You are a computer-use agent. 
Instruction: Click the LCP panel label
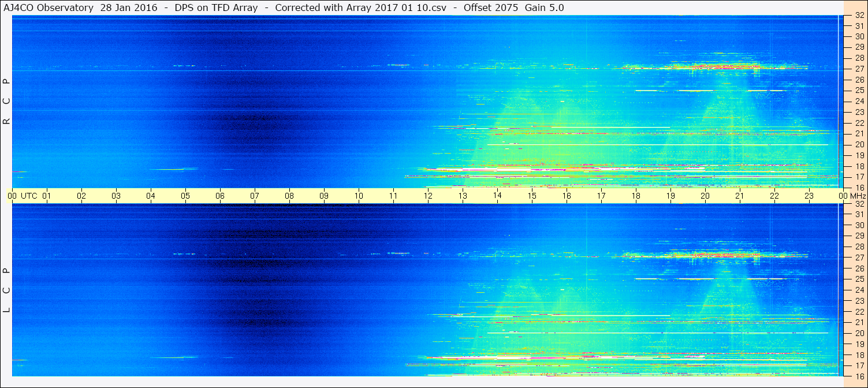tap(6, 290)
